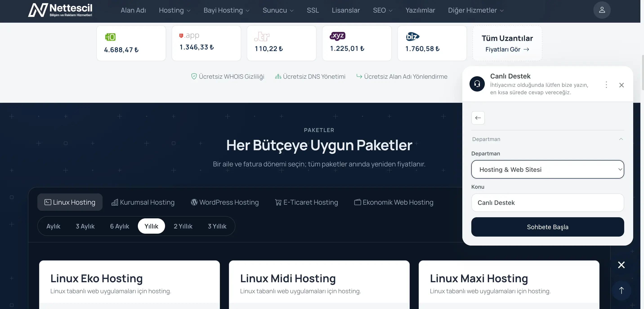Viewport: 644px width, 309px height.
Task: Click the X button below the chat
Action: click(621, 265)
